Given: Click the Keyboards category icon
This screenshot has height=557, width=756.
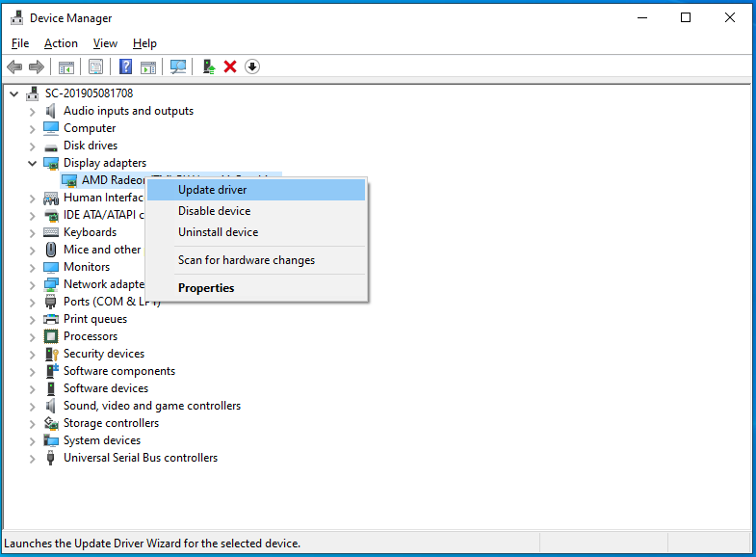Looking at the screenshot, I should (x=51, y=232).
